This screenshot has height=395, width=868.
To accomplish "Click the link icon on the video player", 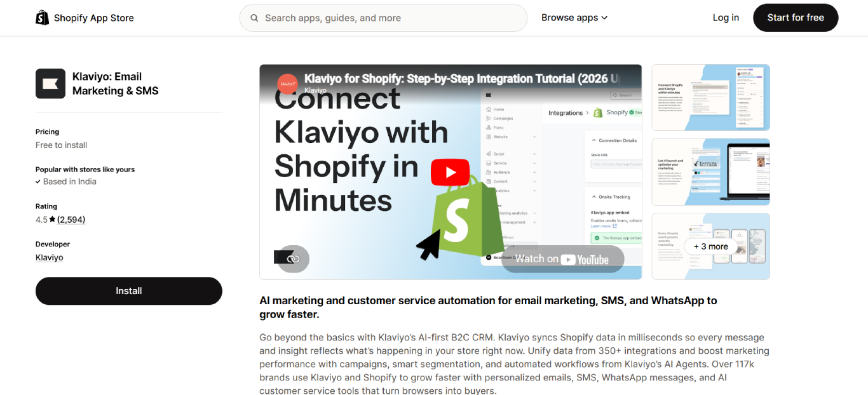I will click(294, 258).
